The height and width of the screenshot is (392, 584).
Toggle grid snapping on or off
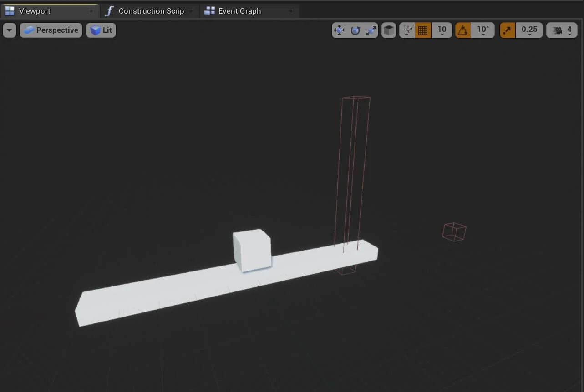tap(423, 30)
